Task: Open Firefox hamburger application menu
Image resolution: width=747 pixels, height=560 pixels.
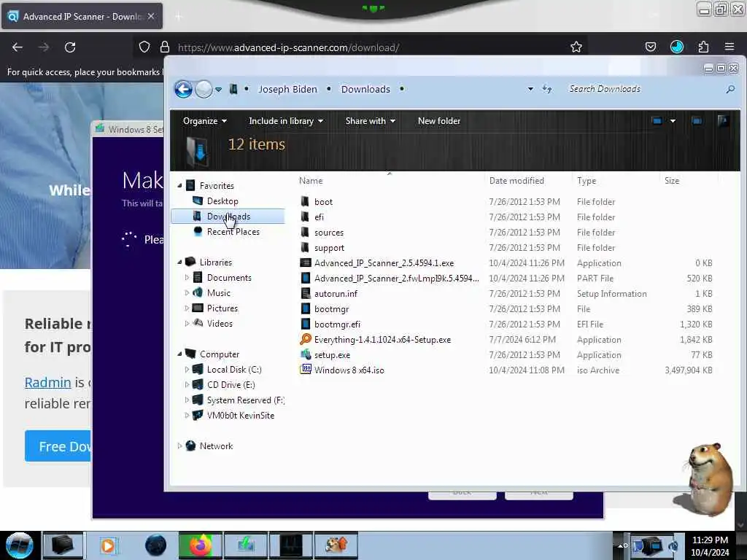Action: tap(729, 47)
